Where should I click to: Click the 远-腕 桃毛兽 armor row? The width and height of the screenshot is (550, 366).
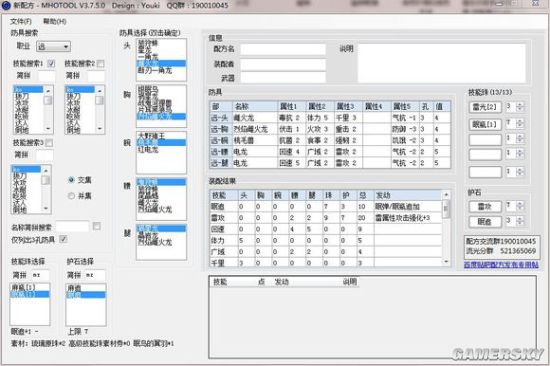330,140
